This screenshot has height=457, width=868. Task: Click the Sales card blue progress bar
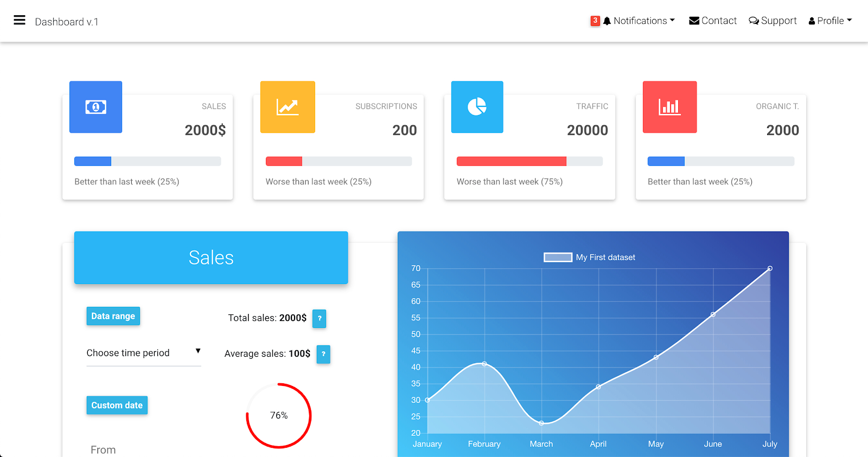[93, 161]
